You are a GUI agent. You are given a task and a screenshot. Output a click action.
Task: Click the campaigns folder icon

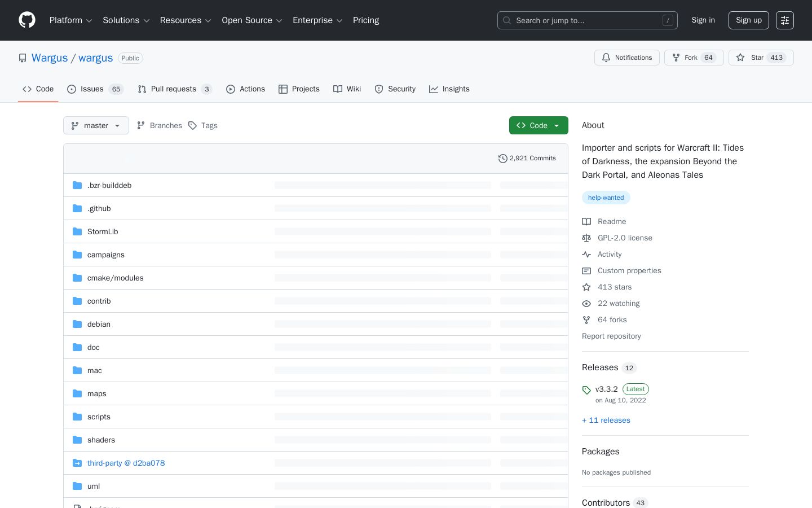pos(77,255)
